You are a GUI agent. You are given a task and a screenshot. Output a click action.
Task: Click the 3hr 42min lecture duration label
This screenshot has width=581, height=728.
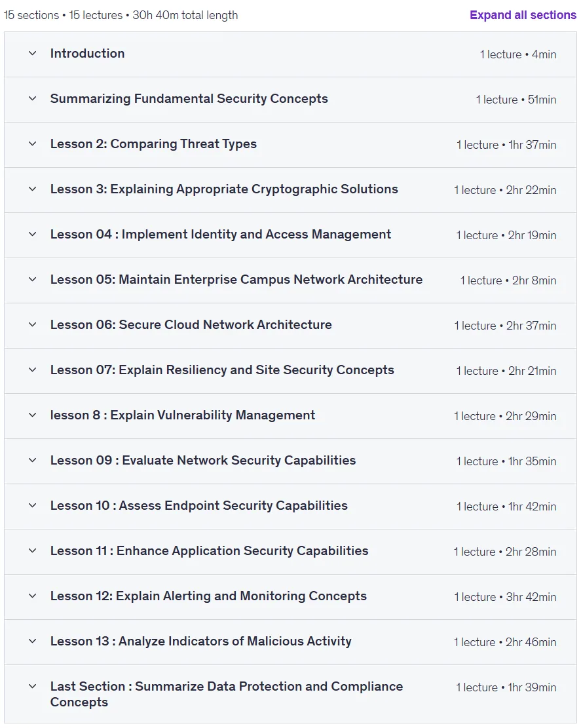point(531,597)
